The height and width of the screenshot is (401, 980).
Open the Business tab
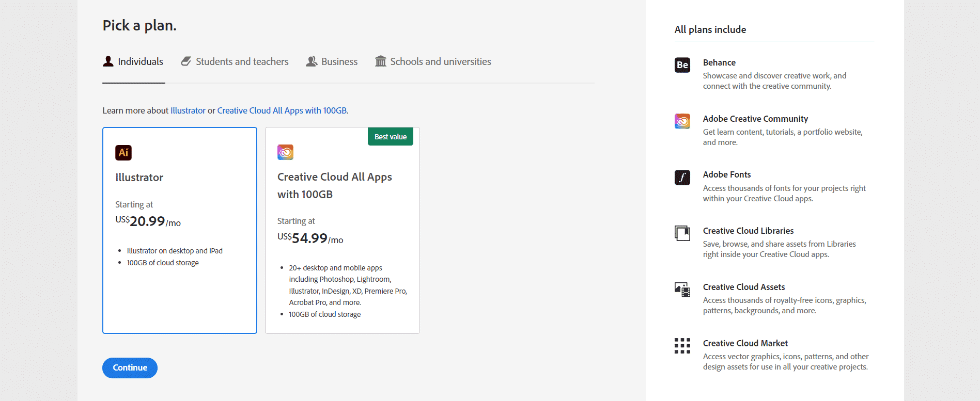(x=332, y=62)
